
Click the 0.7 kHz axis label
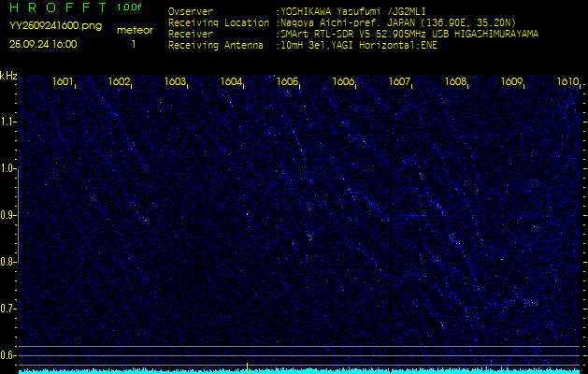point(7,309)
